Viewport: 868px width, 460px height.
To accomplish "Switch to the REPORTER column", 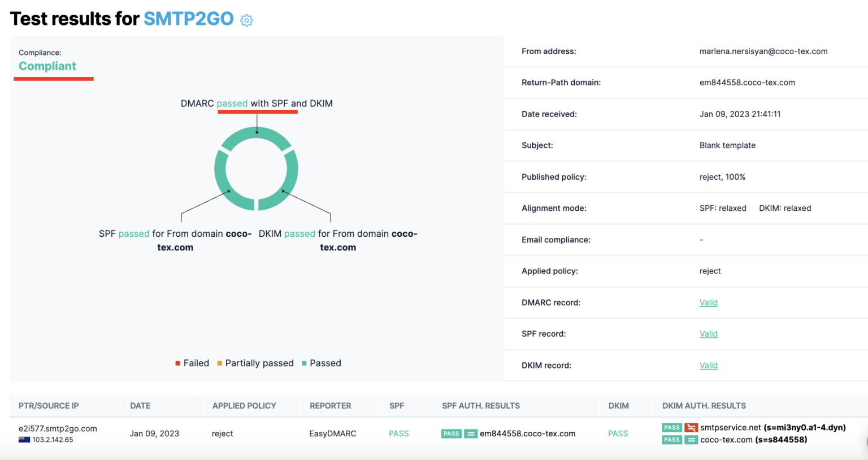I will (x=330, y=406).
